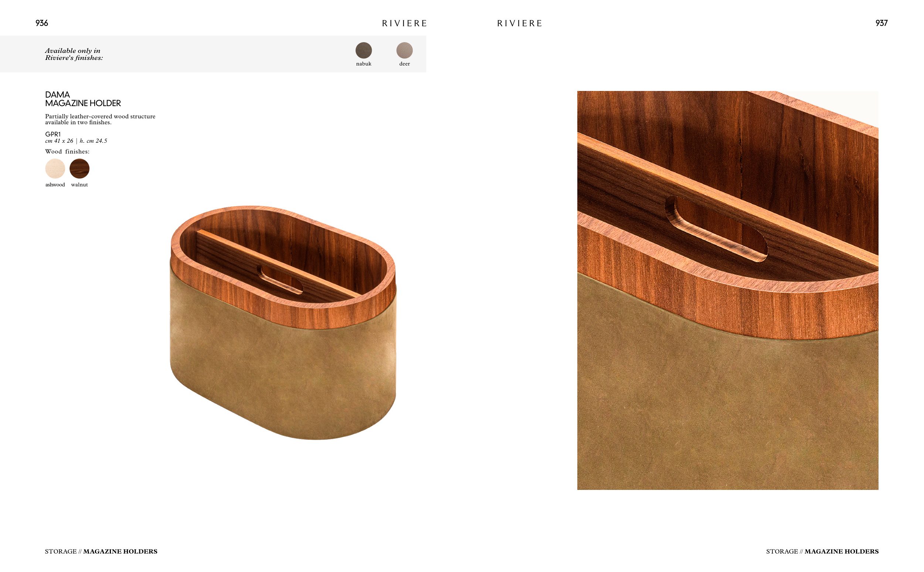Viewport: 924px width, 572px height.
Task: Select the nabuk leather finish swatch
Action: (x=363, y=50)
